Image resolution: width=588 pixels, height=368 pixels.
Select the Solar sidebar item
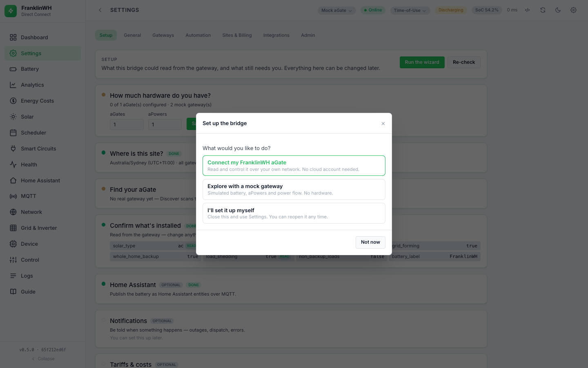point(42,117)
